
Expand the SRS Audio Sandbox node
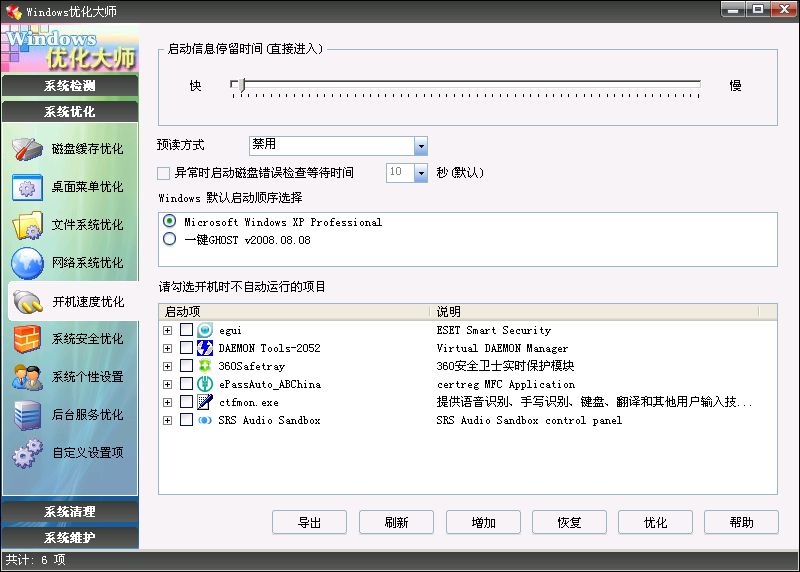[x=167, y=420]
